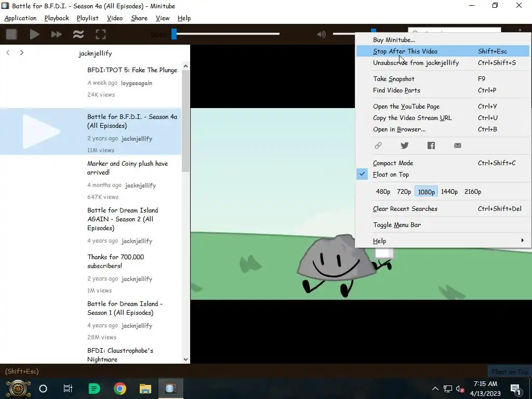Go back with the left chevron arrow
The width and height of the screenshot is (532, 399).
tap(8, 52)
